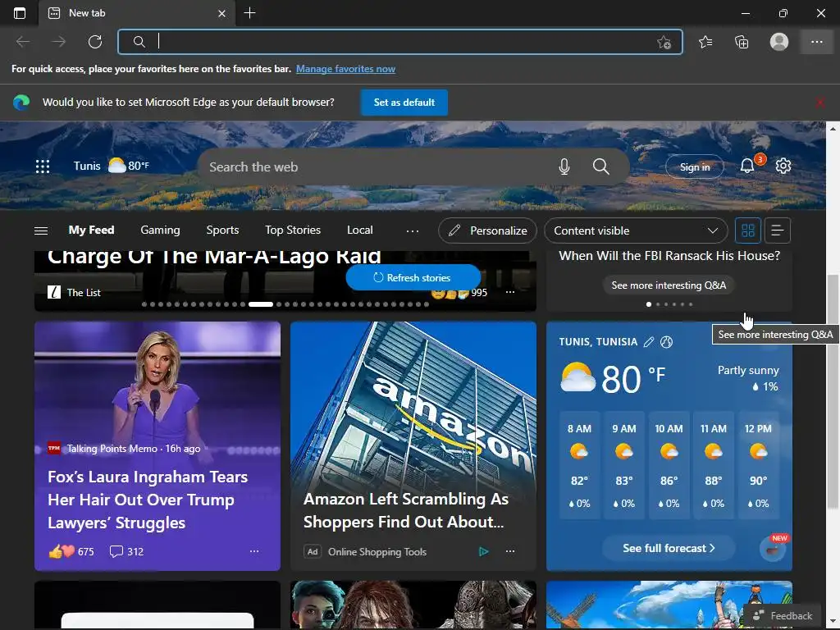Add this page to favorites star icon

tap(664, 43)
